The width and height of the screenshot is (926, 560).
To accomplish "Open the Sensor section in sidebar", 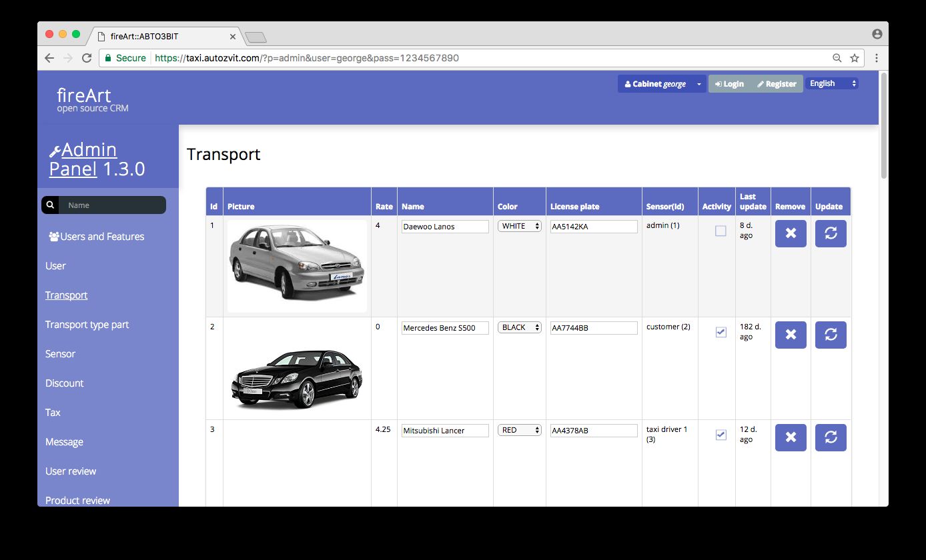I will click(60, 354).
